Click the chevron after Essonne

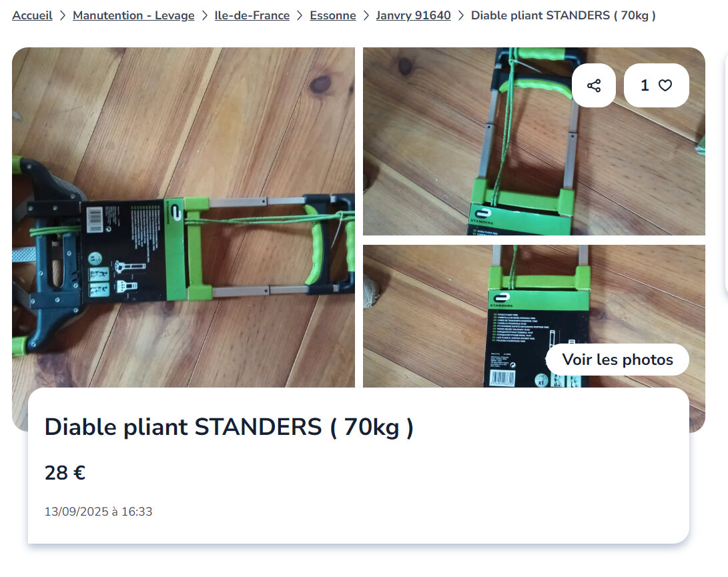pyautogui.click(x=366, y=16)
